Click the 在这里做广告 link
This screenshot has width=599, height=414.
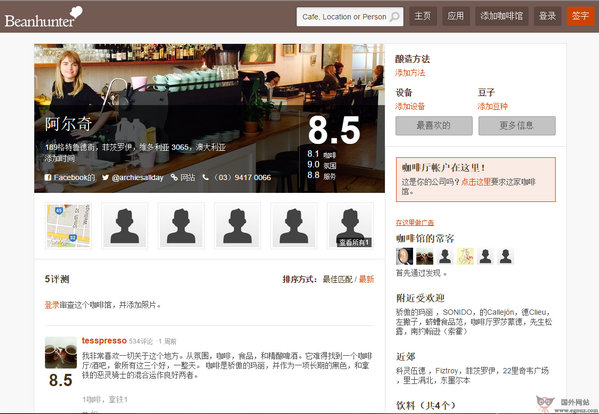414,223
